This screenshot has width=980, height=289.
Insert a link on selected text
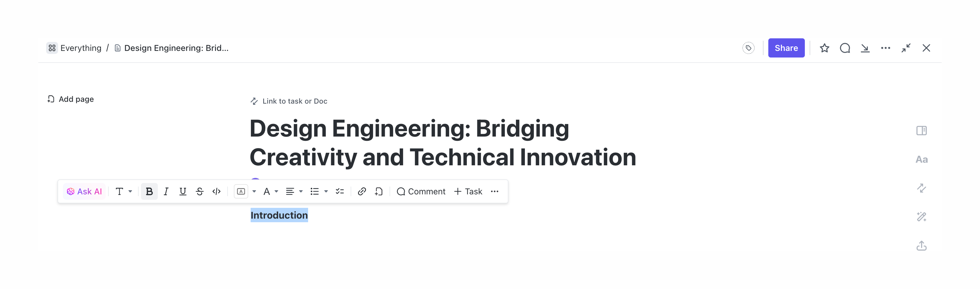[x=361, y=192]
